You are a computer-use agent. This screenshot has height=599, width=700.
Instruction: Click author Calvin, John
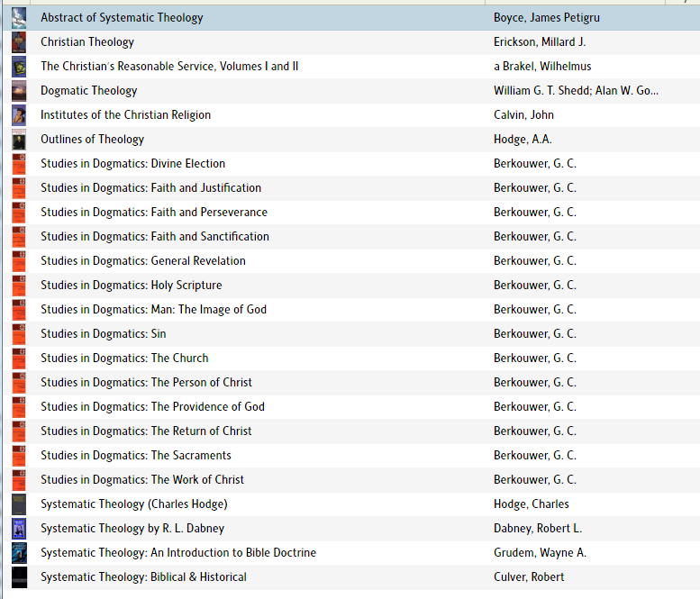[523, 115]
